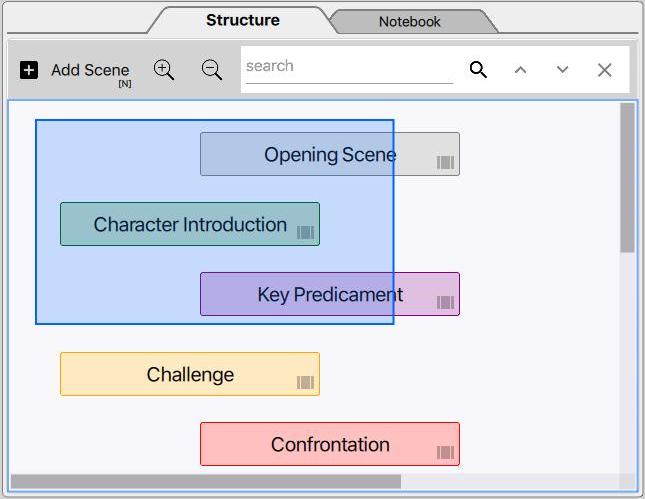This screenshot has width=645, height=499.
Task: Zoom in with the magnifier plus icon
Action: [164, 70]
